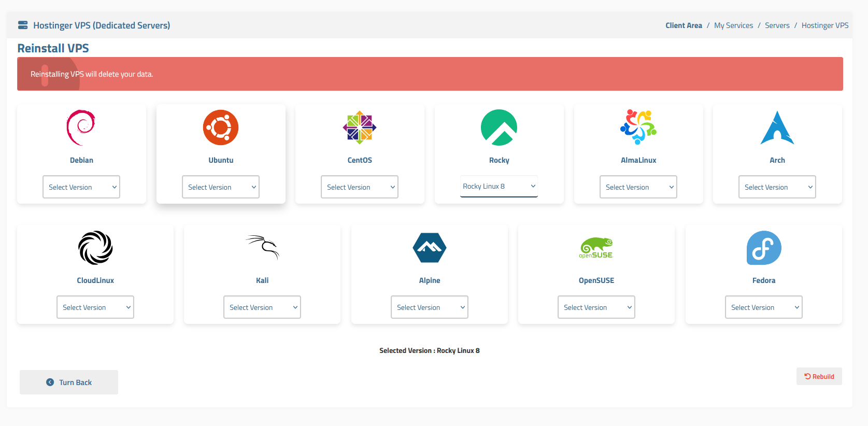The width and height of the screenshot is (868, 426).
Task: Select the Ubuntu logo icon
Action: point(221,127)
